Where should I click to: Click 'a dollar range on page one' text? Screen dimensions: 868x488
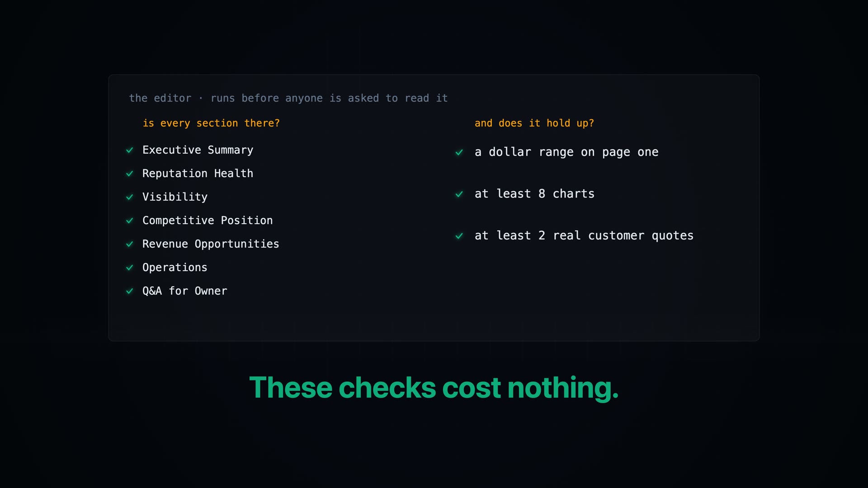566,152
